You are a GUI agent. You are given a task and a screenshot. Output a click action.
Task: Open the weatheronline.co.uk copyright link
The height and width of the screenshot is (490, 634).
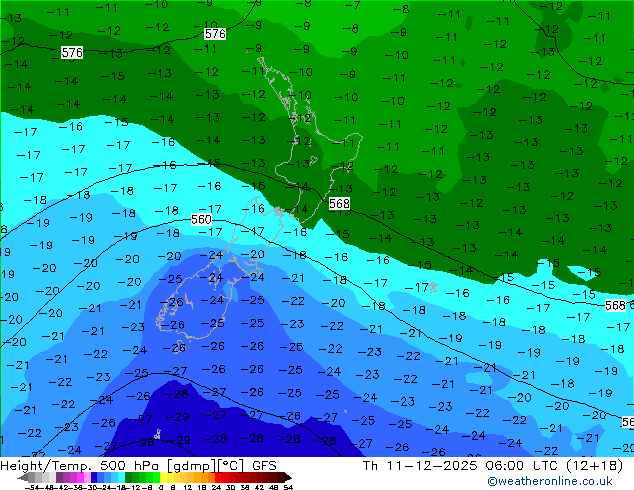549,481
